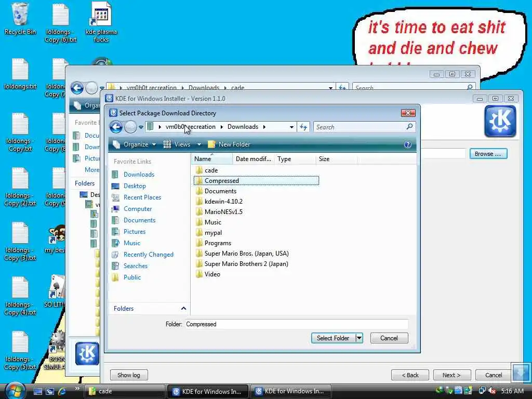Sort by Type column header
This screenshot has height=399, width=532.
point(295,159)
